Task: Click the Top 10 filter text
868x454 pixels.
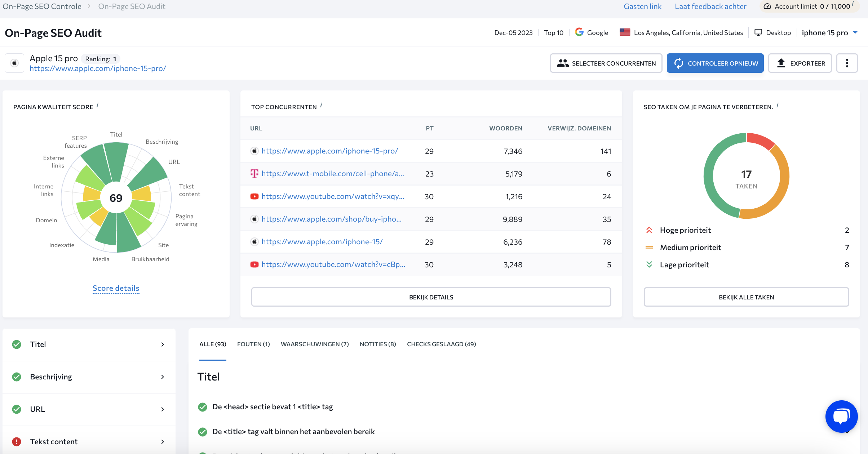Action: 553,33
